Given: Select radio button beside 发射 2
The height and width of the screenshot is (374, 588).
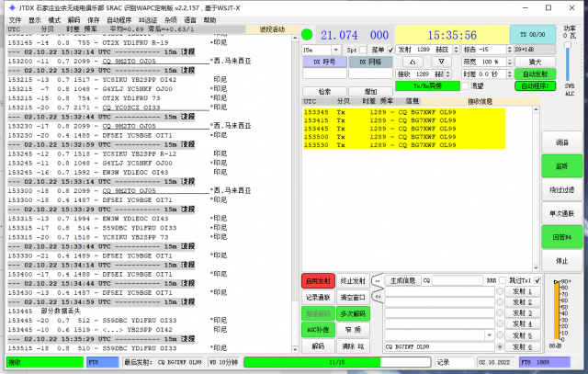Looking at the screenshot, I should tap(500, 302).
